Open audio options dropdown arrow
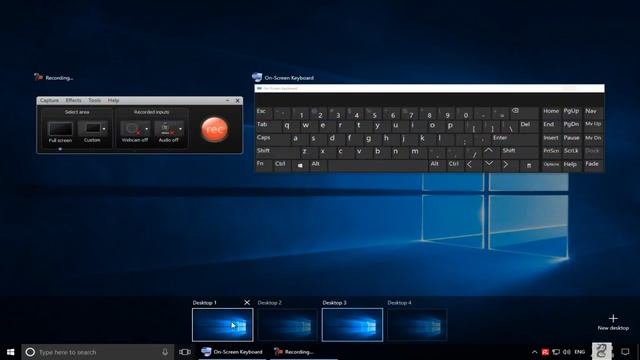Screen dimensions: 640x360 coord(180,129)
